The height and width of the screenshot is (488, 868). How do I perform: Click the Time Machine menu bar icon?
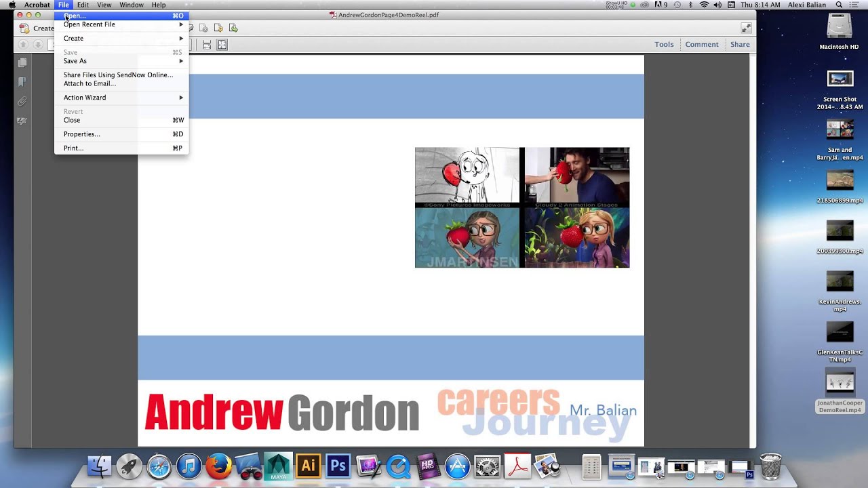click(676, 5)
